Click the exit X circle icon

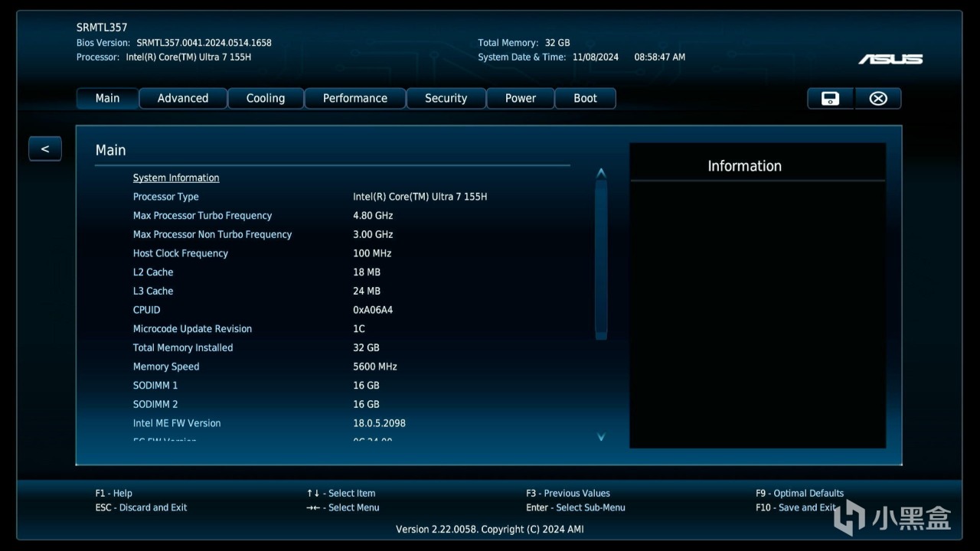878,98
